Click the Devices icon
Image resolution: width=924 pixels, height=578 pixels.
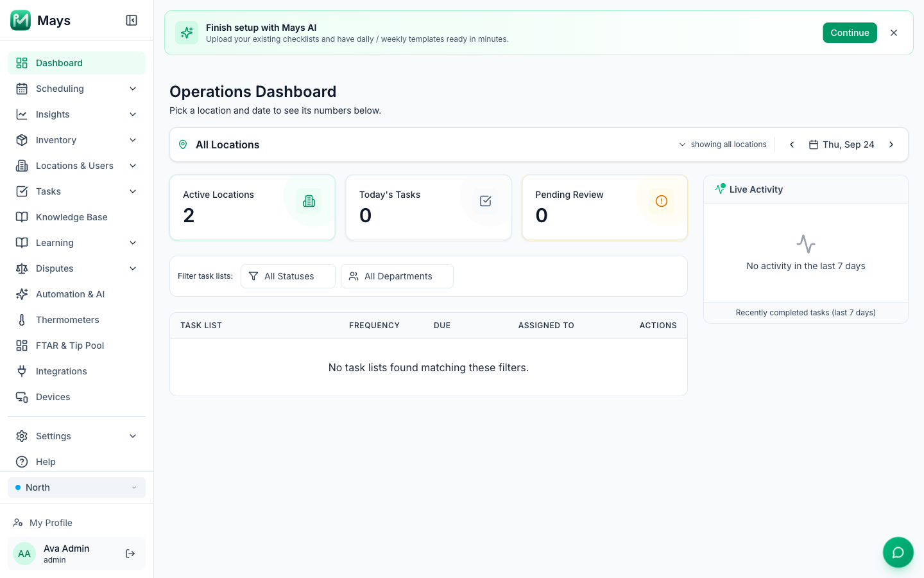tap(22, 397)
